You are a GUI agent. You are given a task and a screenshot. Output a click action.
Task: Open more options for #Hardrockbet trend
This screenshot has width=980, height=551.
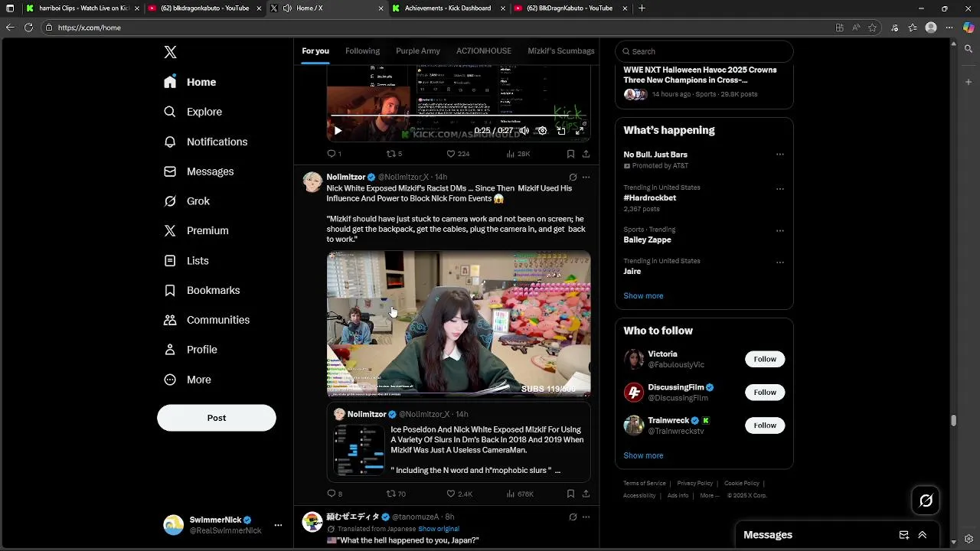click(780, 188)
